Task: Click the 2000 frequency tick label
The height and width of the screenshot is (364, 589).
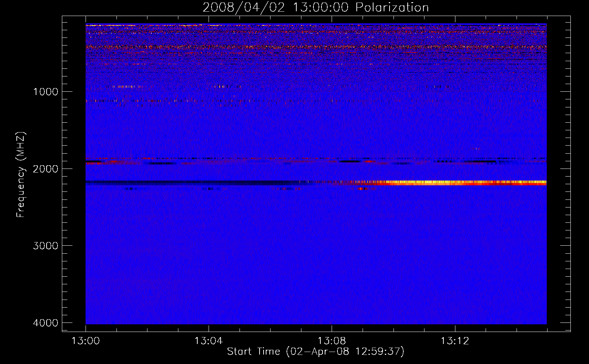Action: pyautogui.click(x=46, y=169)
